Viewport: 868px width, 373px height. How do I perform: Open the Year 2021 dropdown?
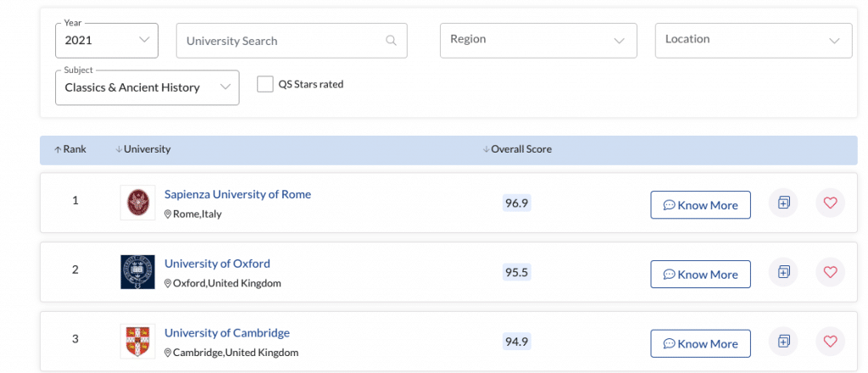click(x=107, y=41)
